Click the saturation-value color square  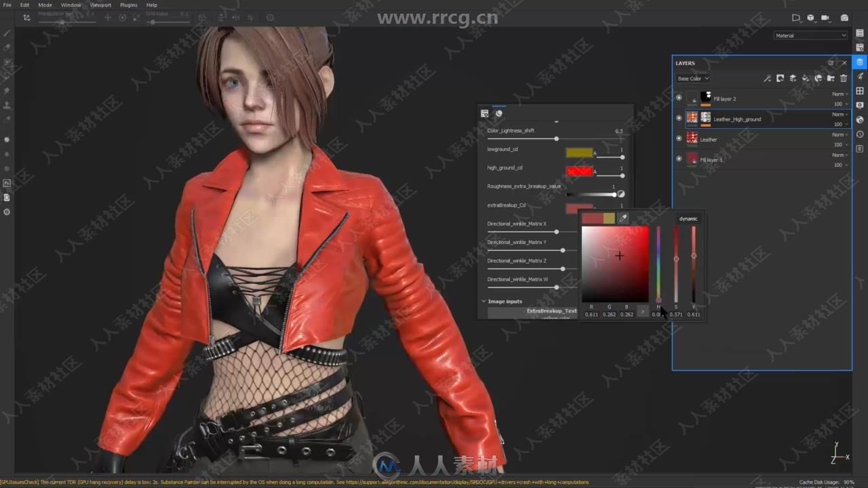(615, 264)
